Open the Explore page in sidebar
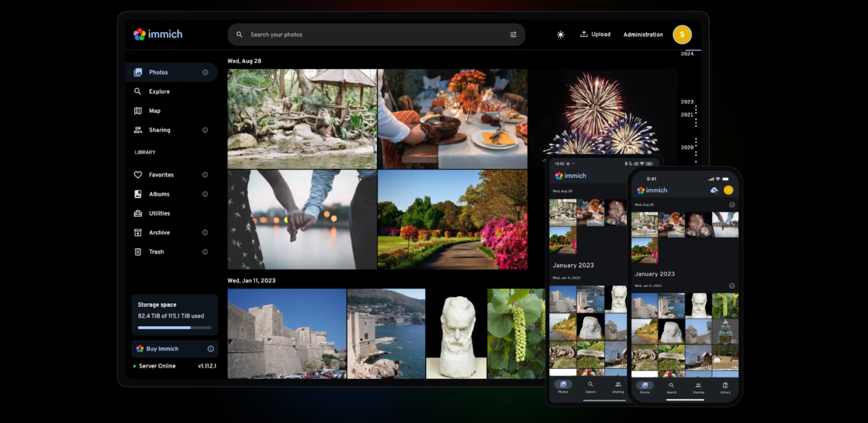Viewport: 868px width, 423px height. point(159,91)
